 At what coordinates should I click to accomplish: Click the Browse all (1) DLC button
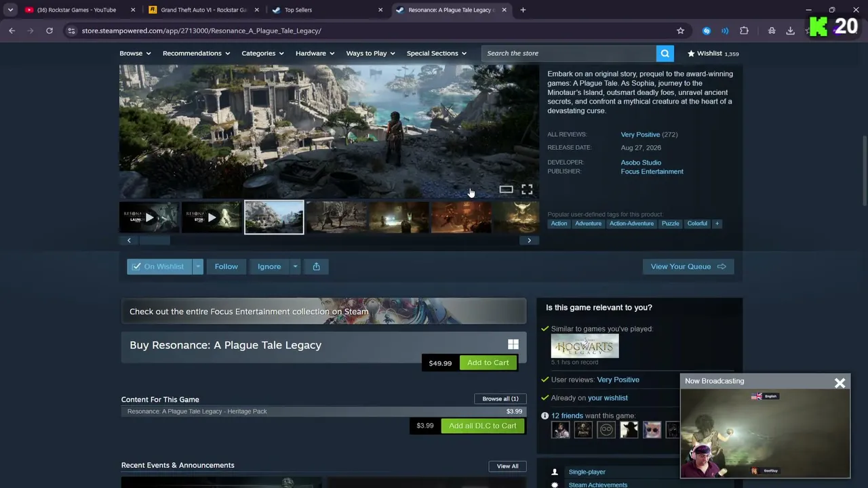pos(500,399)
